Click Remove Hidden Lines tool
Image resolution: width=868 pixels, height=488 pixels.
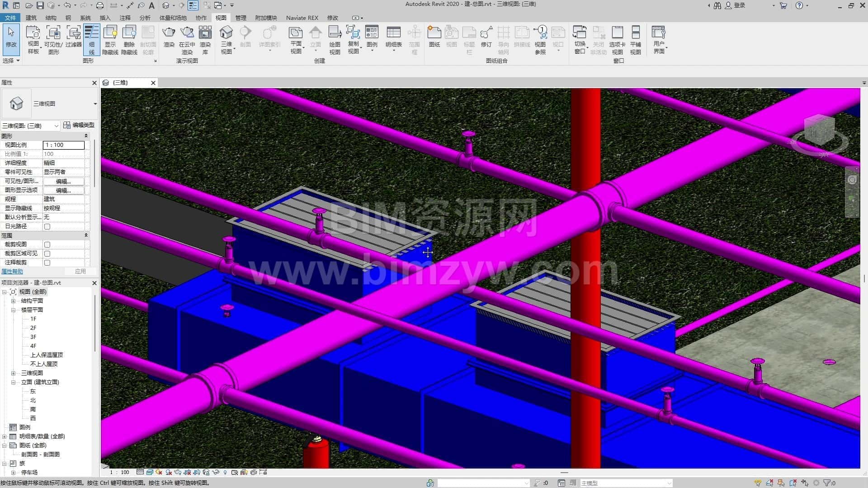129,40
